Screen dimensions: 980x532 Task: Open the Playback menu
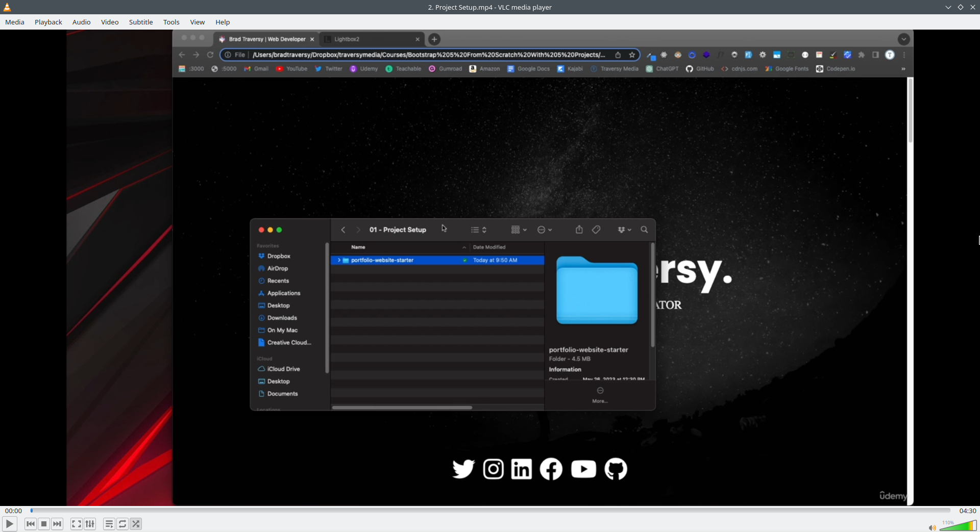[48, 22]
